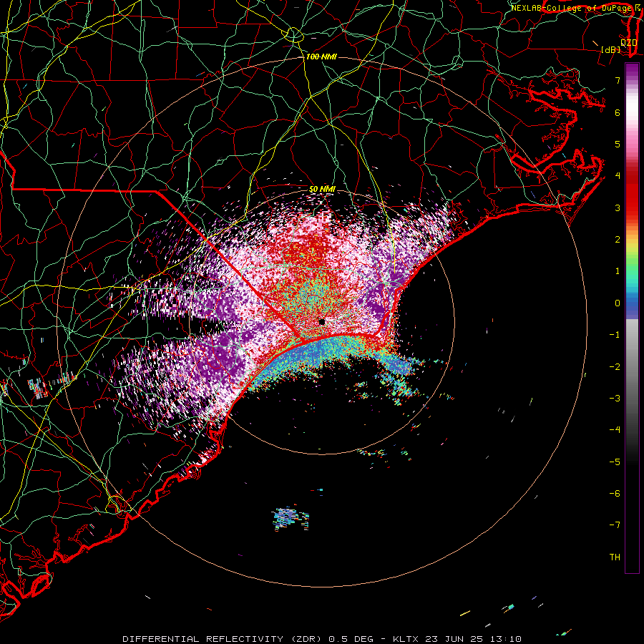Viewport: 644px width, 644px height.
Task: Click the 3 value on the scale
Action: point(618,208)
